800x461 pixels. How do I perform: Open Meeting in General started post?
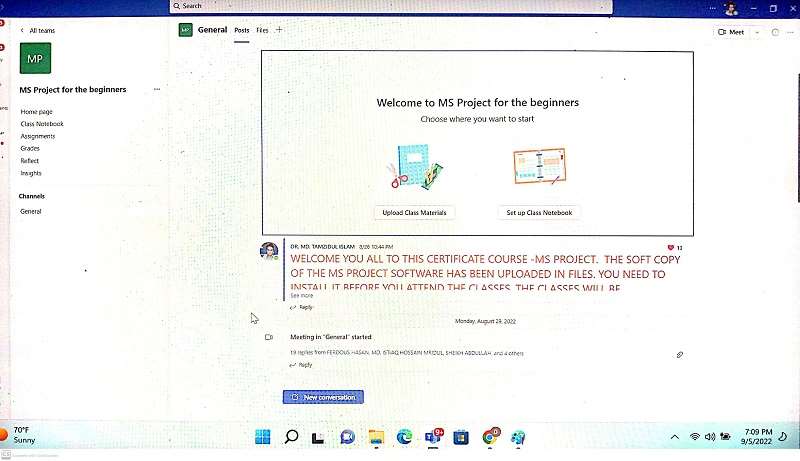pyautogui.click(x=331, y=337)
